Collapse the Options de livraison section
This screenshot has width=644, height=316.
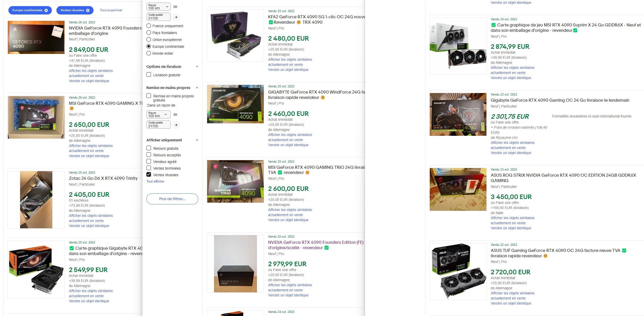click(197, 67)
